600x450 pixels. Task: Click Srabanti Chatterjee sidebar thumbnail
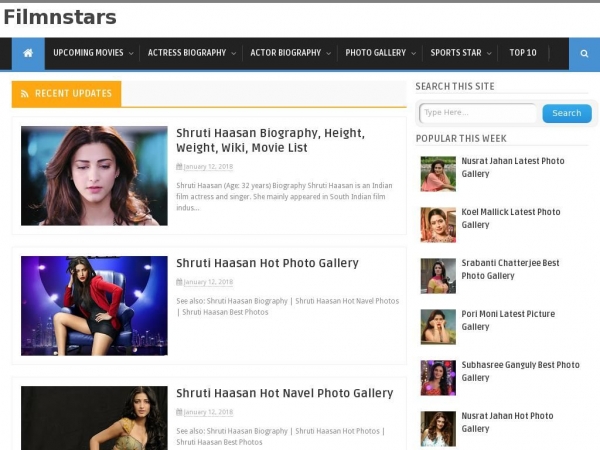pos(438,276)
